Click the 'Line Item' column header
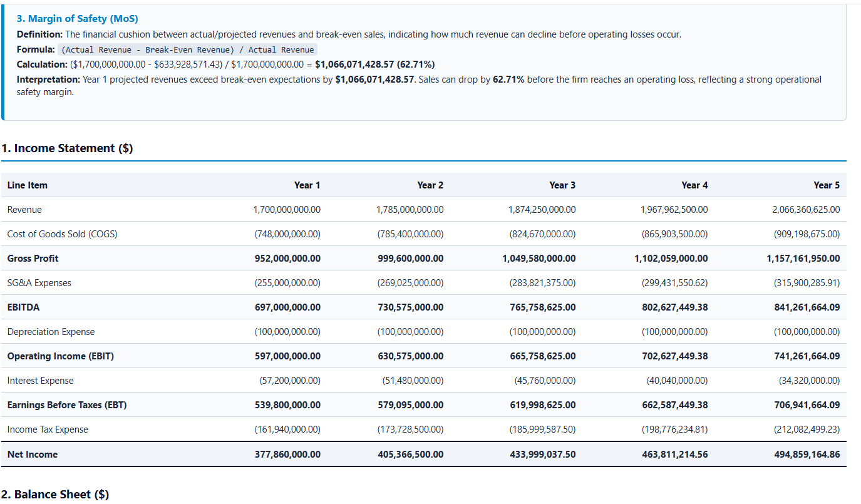Viewport: 861px width, 504px height. (x=28, y=185)
